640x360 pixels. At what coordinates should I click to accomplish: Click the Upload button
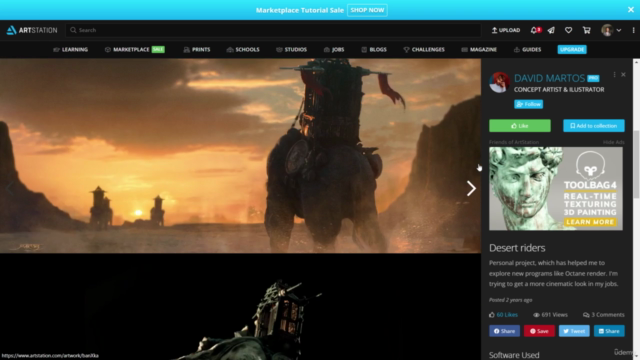pos(506,30)
